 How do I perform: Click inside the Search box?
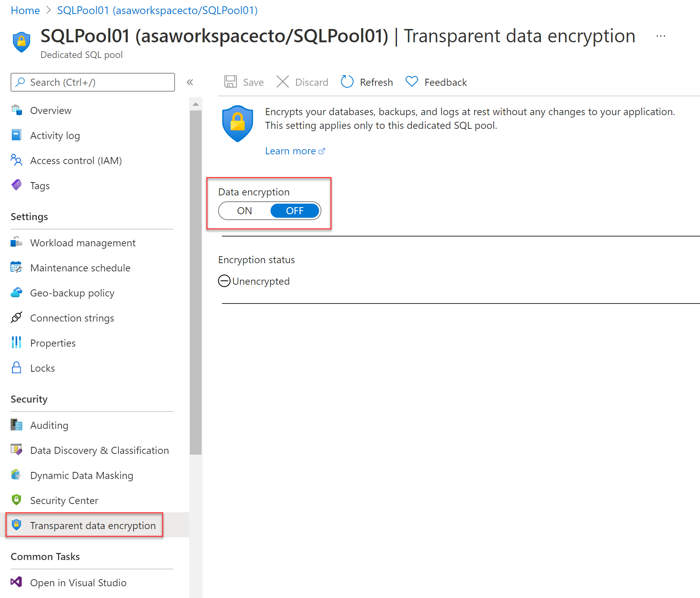(92, 82)
